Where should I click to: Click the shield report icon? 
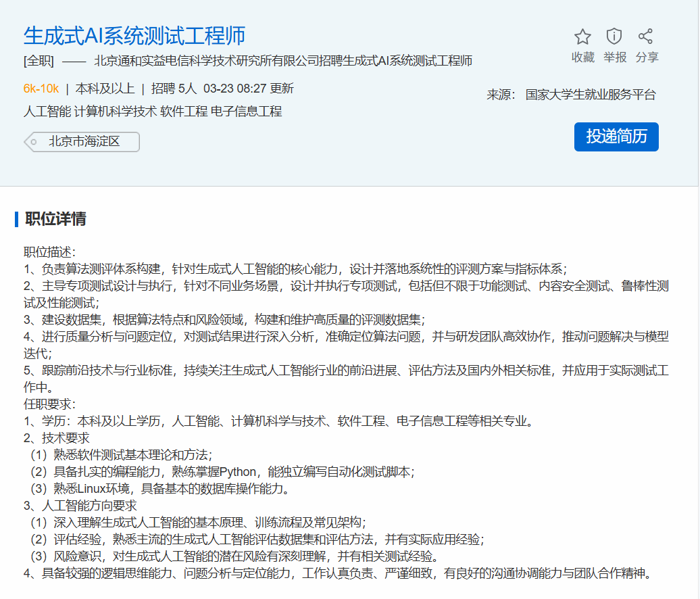click(x=614, y=37)
